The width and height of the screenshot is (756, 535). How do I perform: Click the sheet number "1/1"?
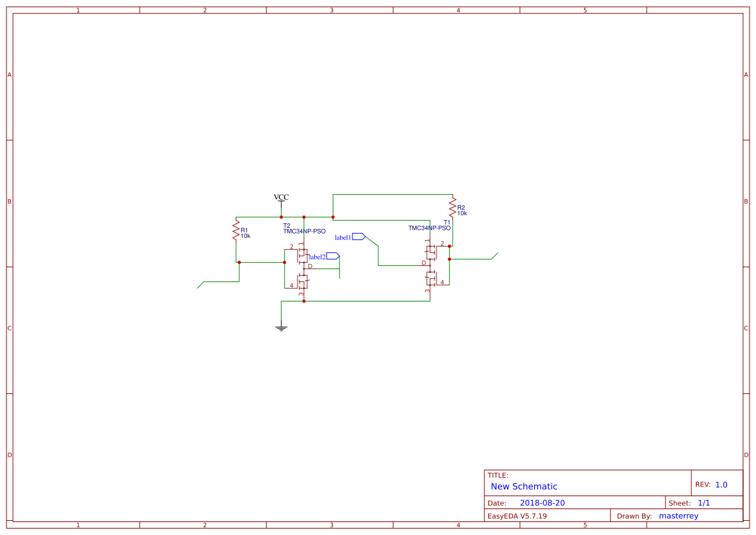click(704, 503)
